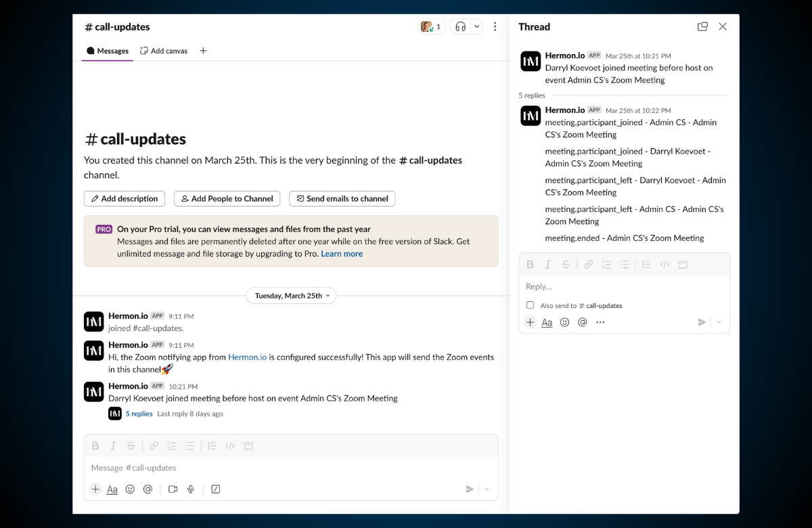Open thread in new window icon
This screenshot has height=528, width=812.
tap(702, 27)
